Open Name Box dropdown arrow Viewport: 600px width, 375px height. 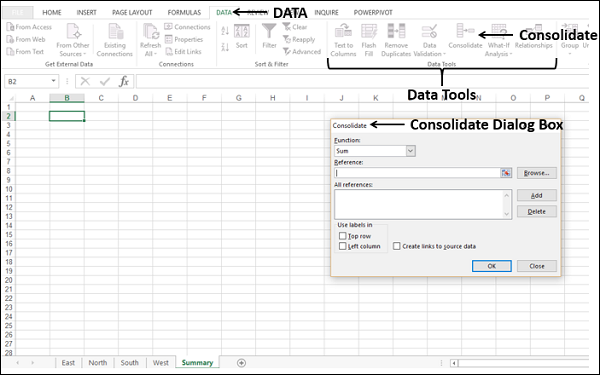(x=54, y=81)
